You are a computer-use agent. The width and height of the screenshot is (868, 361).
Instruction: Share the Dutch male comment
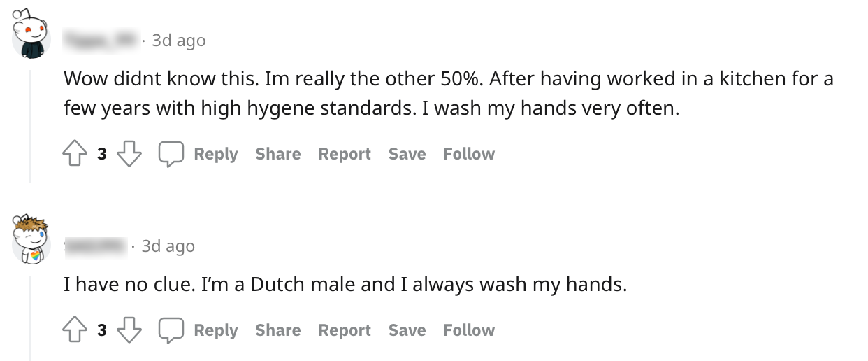[x=277, y=331]
